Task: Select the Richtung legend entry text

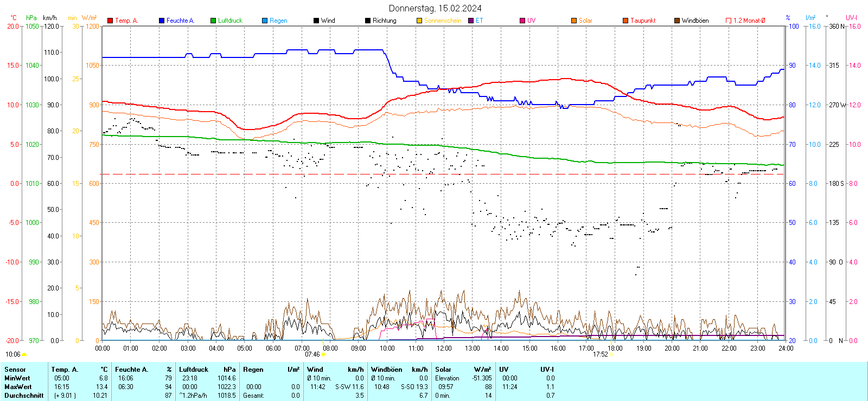Action: pos(384,21)
